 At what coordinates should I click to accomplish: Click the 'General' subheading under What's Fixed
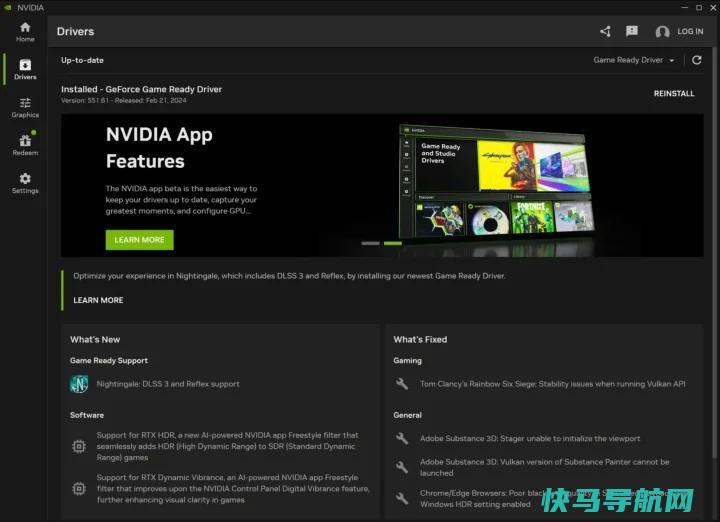point(407,415)
